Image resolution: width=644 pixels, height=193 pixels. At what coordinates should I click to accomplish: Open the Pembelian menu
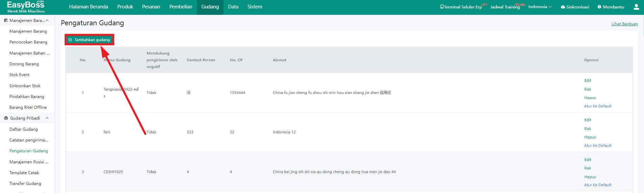[181, 7]
